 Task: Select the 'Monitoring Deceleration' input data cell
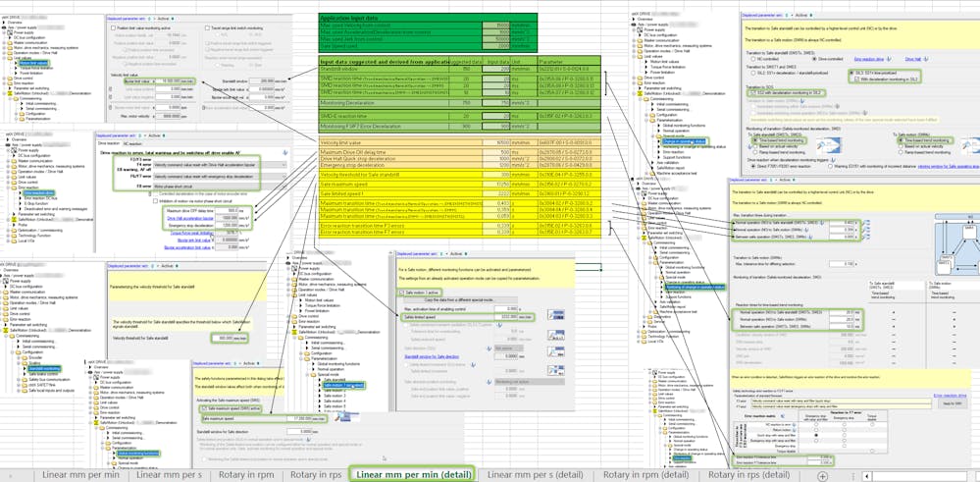point(495,102)
